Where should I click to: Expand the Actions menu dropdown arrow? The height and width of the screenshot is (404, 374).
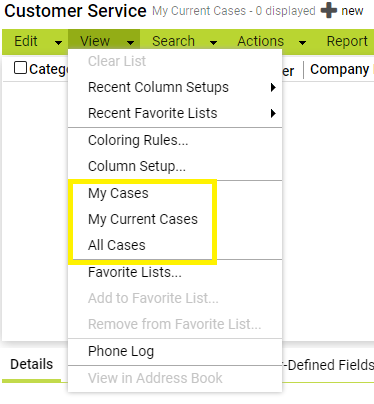click(x=303, y=43)
